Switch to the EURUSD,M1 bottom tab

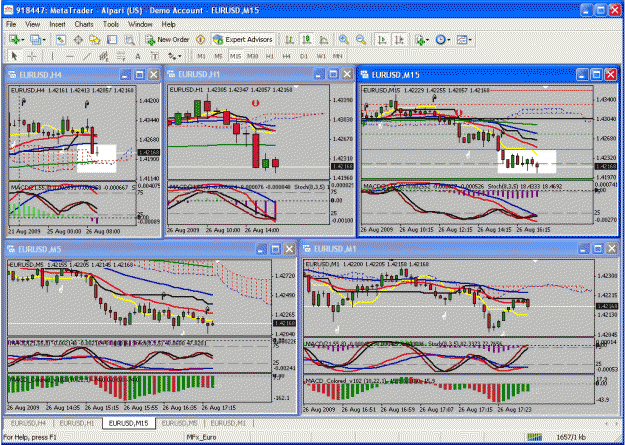tap(229, 423)
